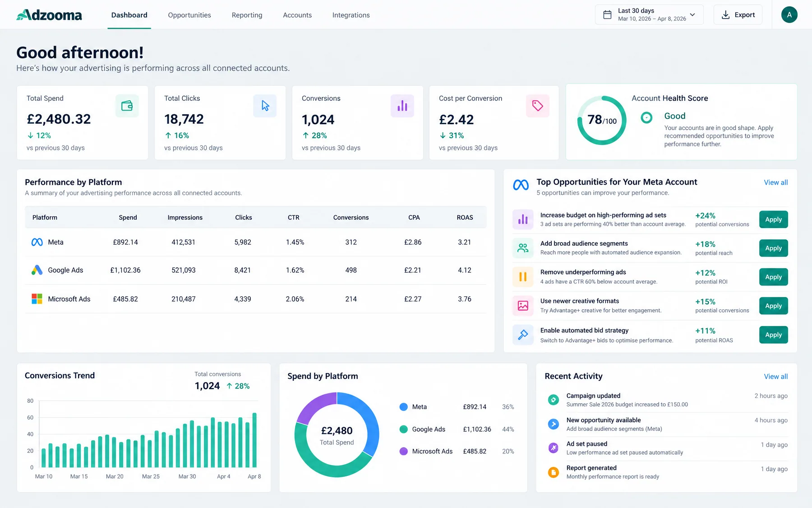
Task: Click the Google Ads green legend dot
Action: click(x=404, y=429)
